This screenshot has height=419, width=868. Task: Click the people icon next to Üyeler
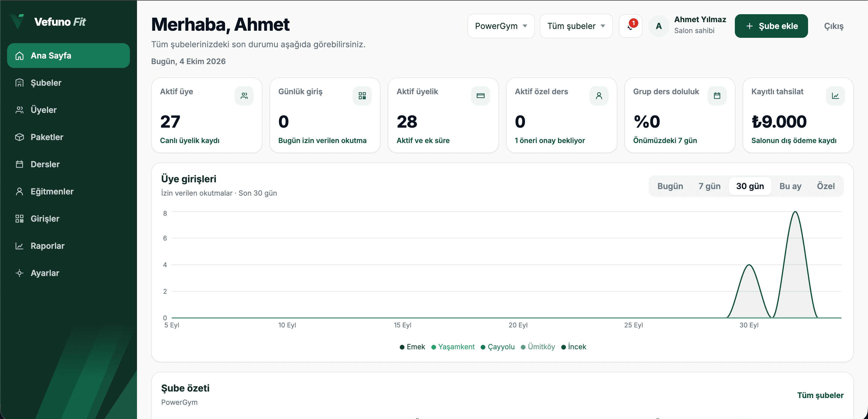click(19, 110)
